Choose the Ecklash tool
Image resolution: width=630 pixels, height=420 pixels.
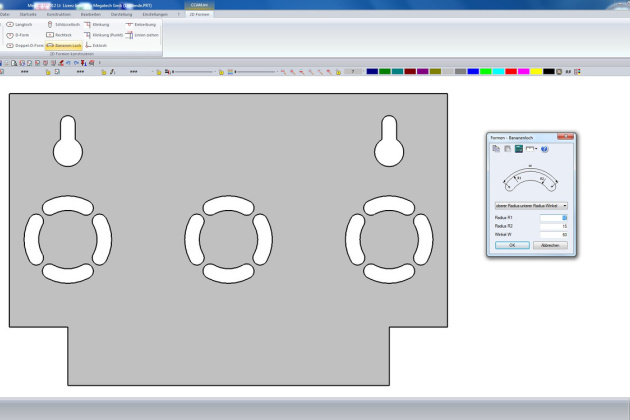(98, 46)
